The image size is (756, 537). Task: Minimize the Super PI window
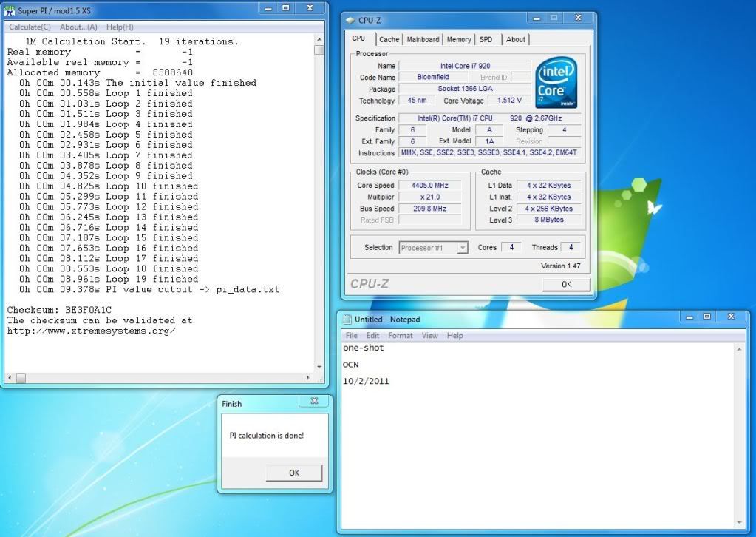click(268, 8)
